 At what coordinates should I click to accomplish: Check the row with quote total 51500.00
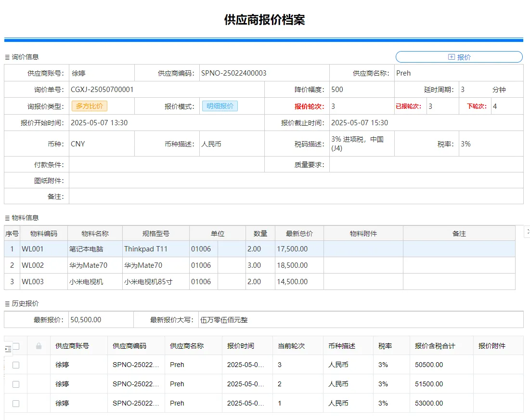pos(16,384)
